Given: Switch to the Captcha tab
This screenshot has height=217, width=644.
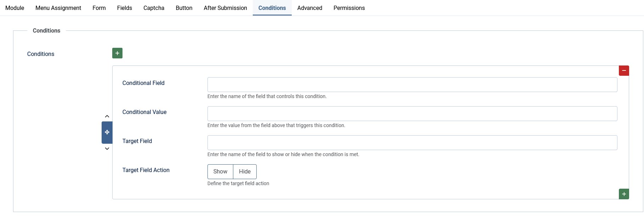Looking at the screenshot, I should coord(154,8).
